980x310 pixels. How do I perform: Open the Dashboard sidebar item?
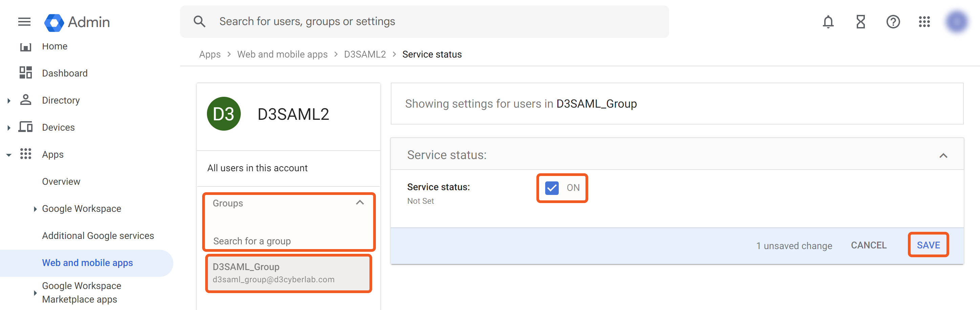65,73
